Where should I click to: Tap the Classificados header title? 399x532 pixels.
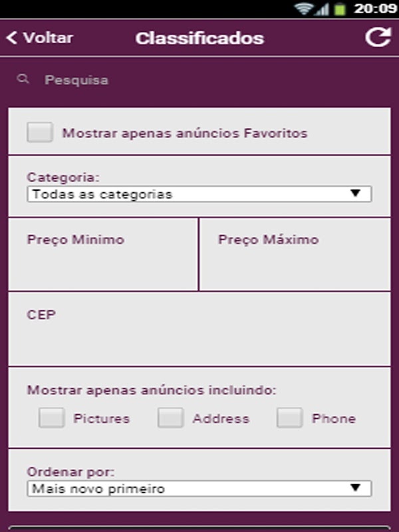tap(199, 38)
